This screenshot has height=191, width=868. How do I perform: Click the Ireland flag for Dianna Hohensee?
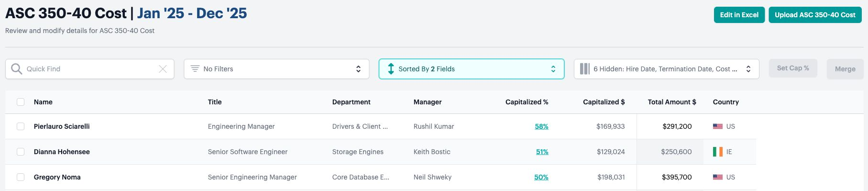[x=718, y=152]
